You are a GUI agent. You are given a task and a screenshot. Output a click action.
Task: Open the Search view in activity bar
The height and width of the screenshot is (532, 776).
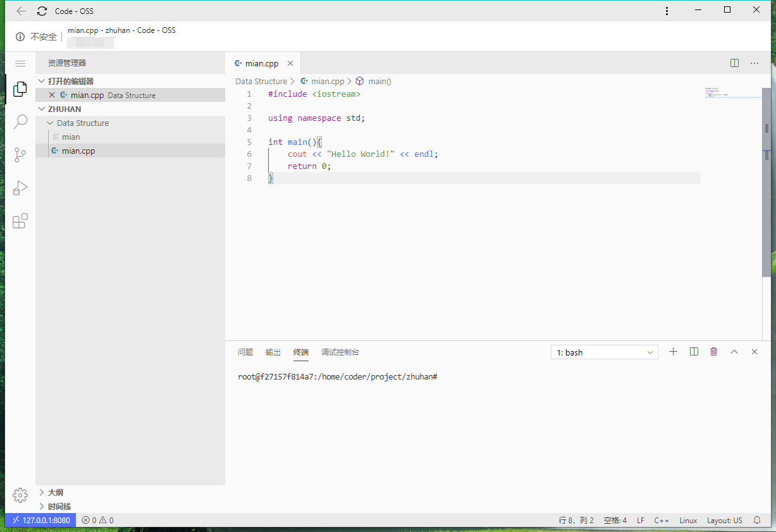(20, 121)
